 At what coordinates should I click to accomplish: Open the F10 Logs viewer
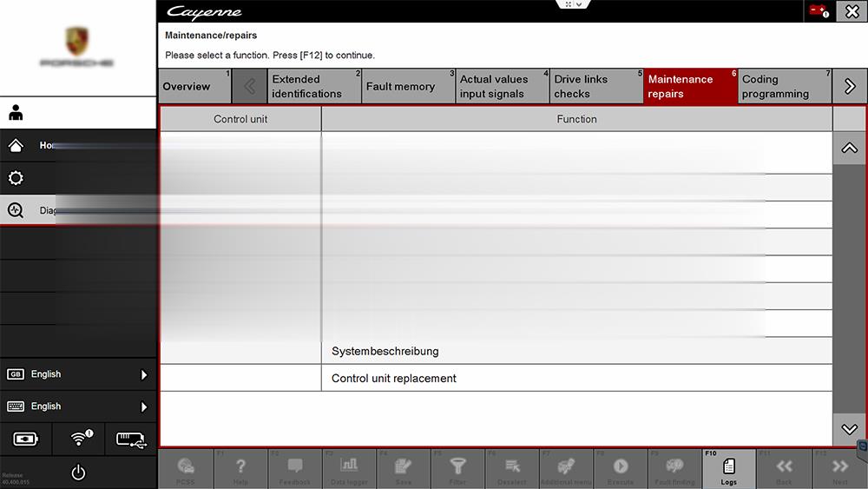coord(728,470)
